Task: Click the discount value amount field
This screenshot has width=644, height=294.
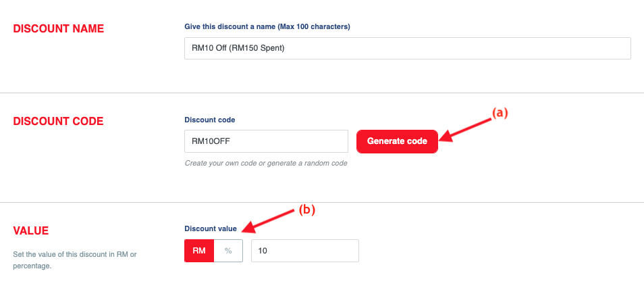Action: click(304, 251)
